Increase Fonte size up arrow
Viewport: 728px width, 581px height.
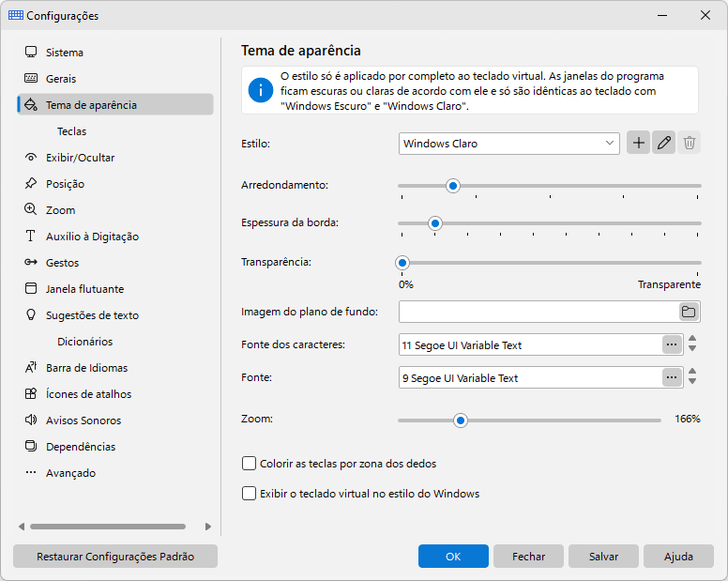[692, 372]
